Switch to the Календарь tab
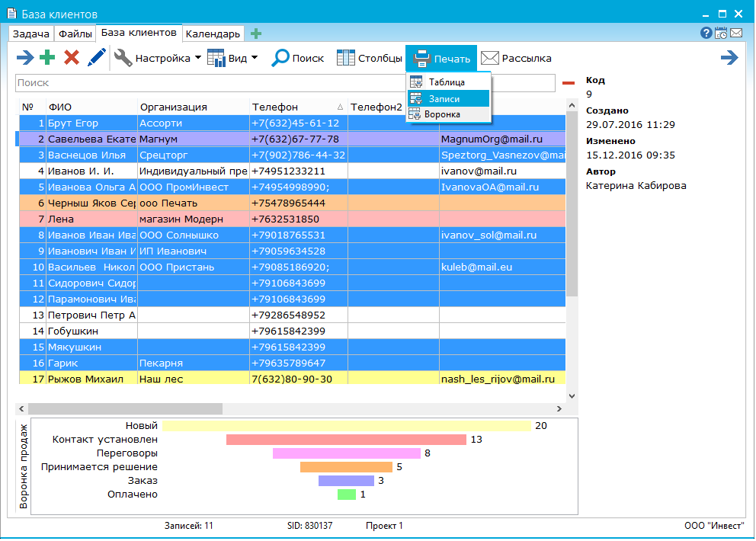The image size is (756, 541). click(x=213, y=34)
